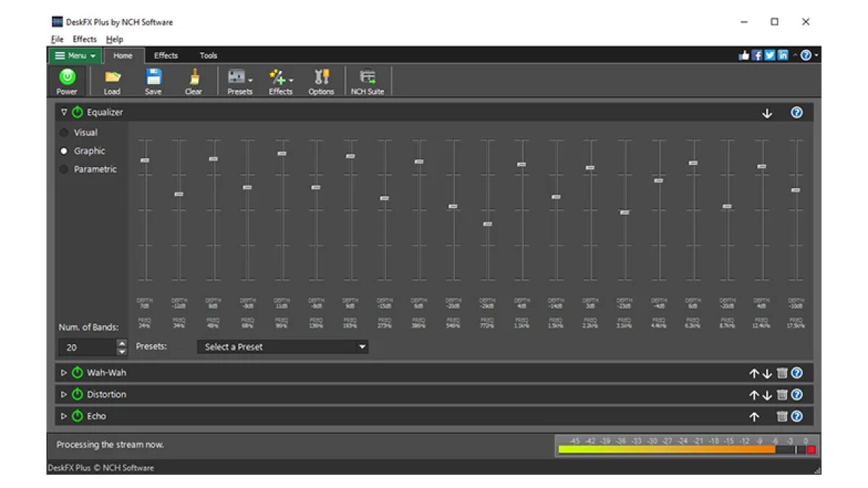Open the Menu button in the ribbon
Screen dimensions: 868x488
pyautogui.click(x=75, y=56)
